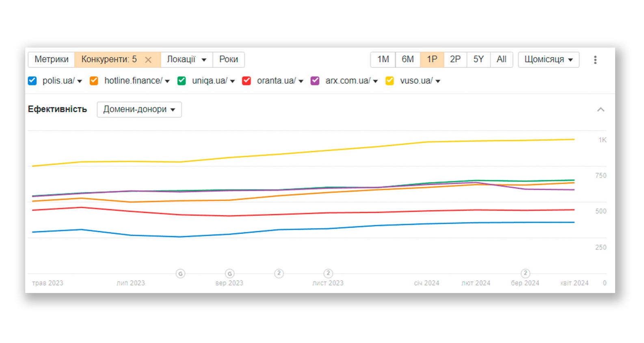The width and height of the screenshot is (644, 343).
Task: Uncheck the polis.ua/ checkbox
Action: coord(32,81)
